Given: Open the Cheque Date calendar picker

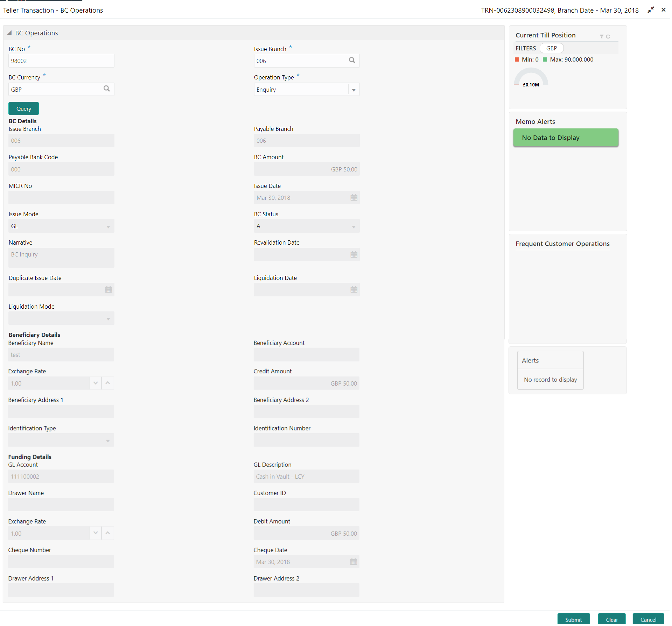Looking at the screenshot, I should 353,562.
